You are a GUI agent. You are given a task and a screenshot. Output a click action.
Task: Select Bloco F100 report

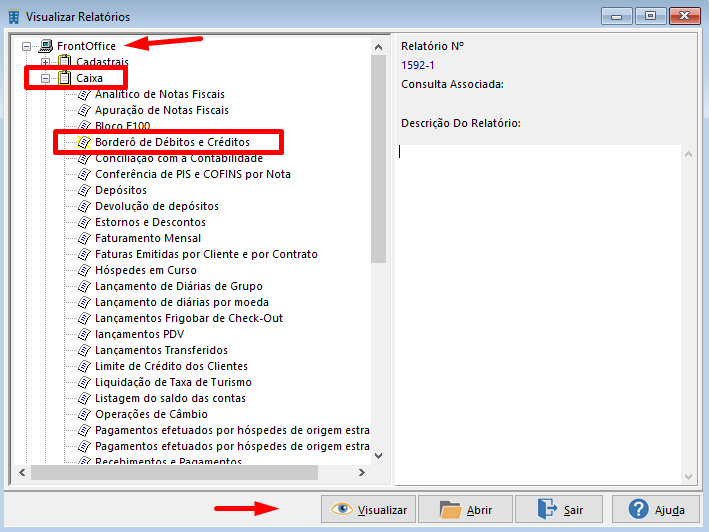tap(123, 126)
